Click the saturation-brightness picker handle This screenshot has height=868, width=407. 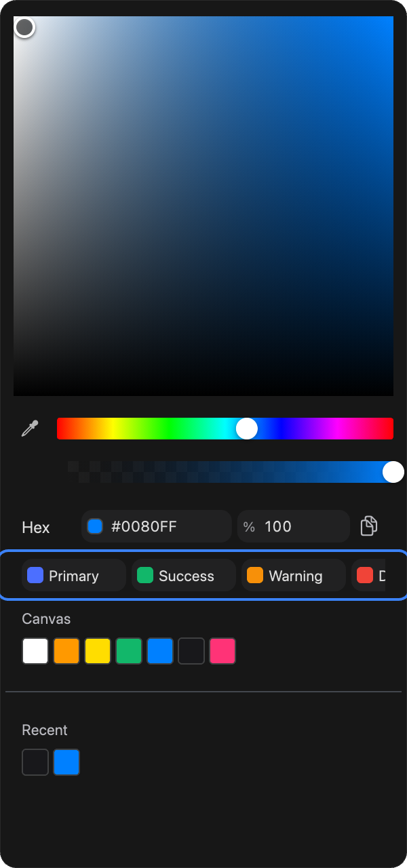pos(24,27)
